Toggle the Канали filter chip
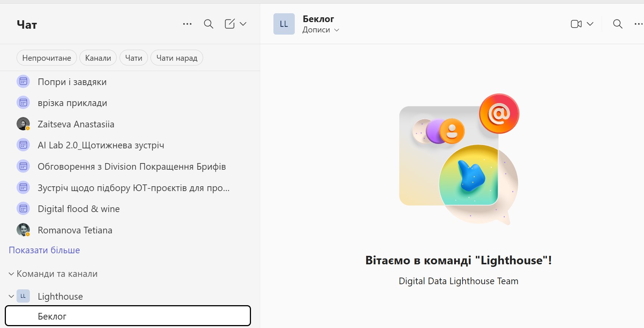Screen dimensions: 644x328 [98, 58]
